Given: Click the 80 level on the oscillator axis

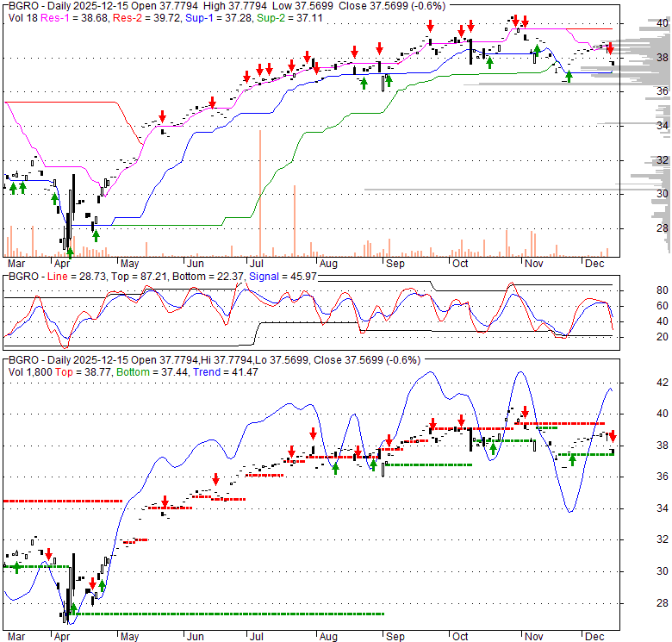Looking at the screenshot, I should 639,290.
